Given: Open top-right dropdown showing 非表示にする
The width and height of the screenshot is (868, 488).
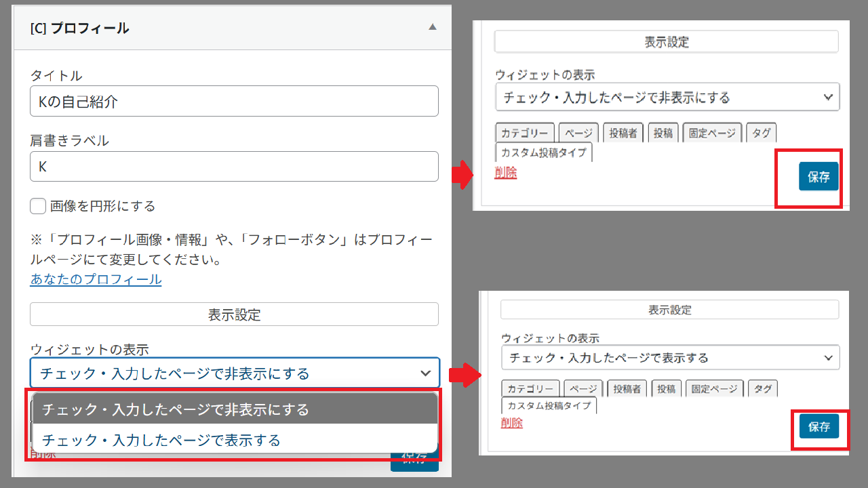Looking at the screenshot, I should click(x=667, y=97).
